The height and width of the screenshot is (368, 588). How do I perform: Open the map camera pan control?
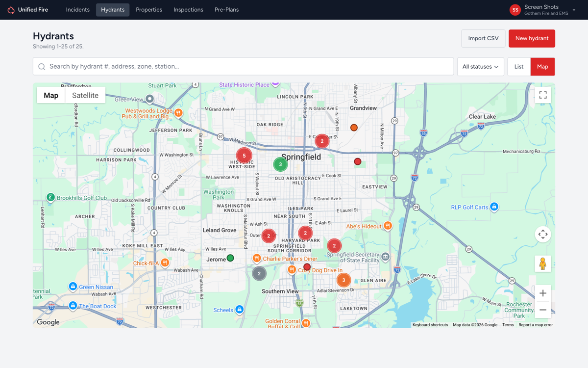[x=543, y=235]
